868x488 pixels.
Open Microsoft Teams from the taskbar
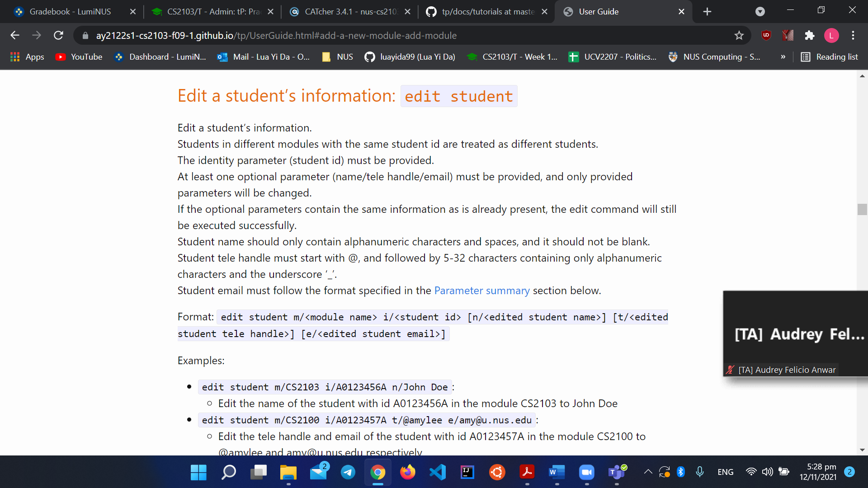tap(617, 472)
